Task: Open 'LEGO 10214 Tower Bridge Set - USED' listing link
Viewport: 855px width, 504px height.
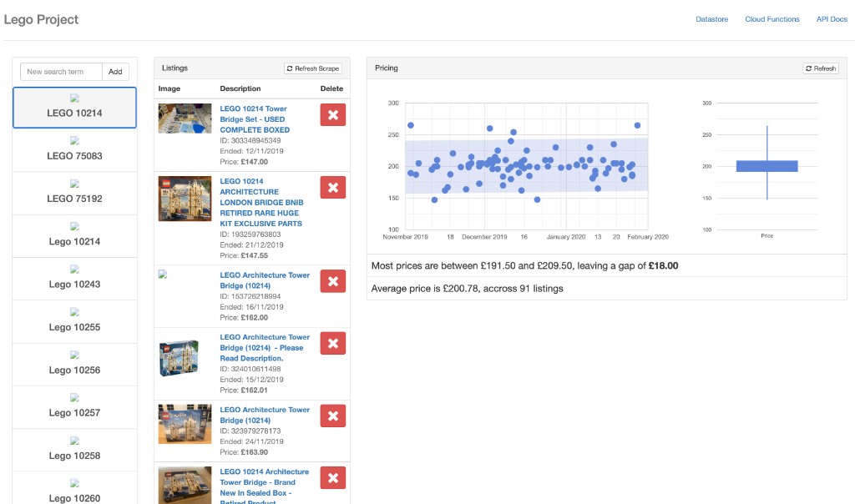Action: 255,119
